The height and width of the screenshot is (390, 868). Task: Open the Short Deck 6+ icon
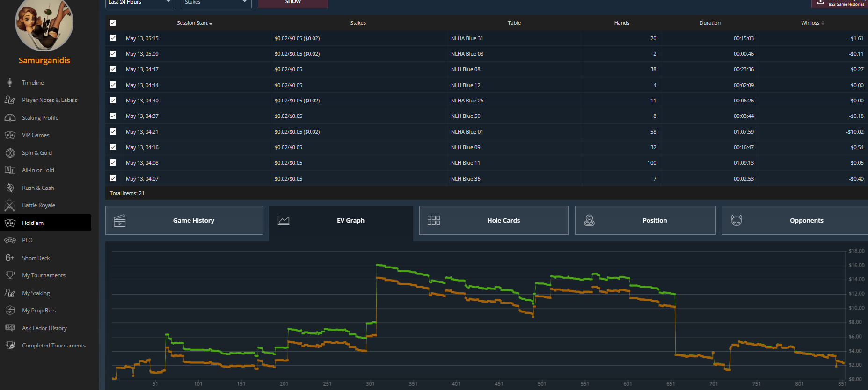coord(10,258)
